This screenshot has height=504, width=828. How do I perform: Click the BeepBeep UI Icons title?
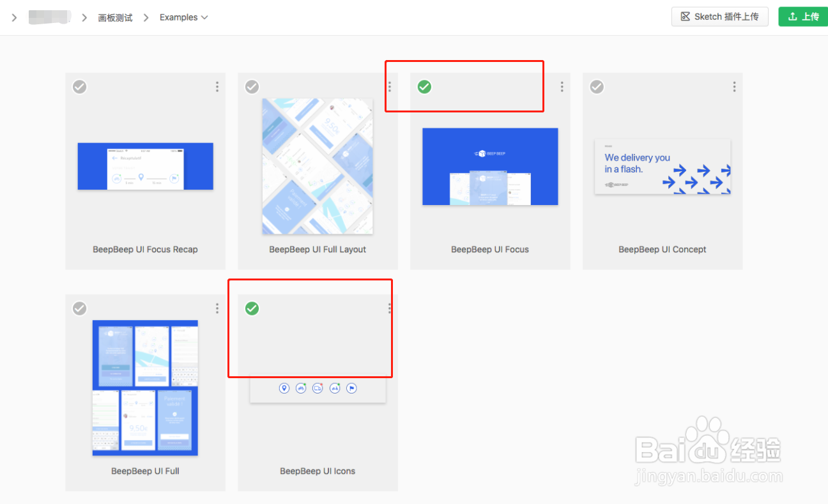pos(318,471)
